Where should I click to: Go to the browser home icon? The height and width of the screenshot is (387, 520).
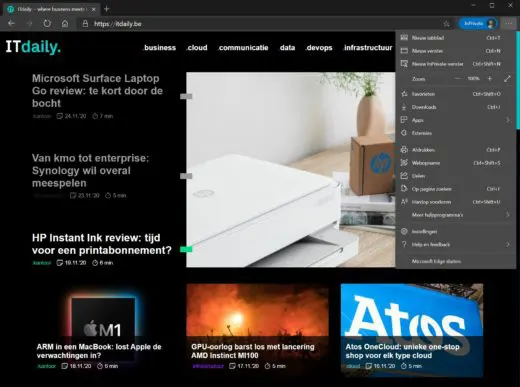point(65,24)
